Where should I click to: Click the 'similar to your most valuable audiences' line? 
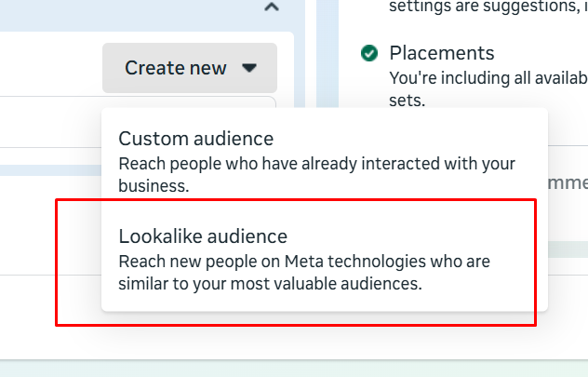coord(270,284)
